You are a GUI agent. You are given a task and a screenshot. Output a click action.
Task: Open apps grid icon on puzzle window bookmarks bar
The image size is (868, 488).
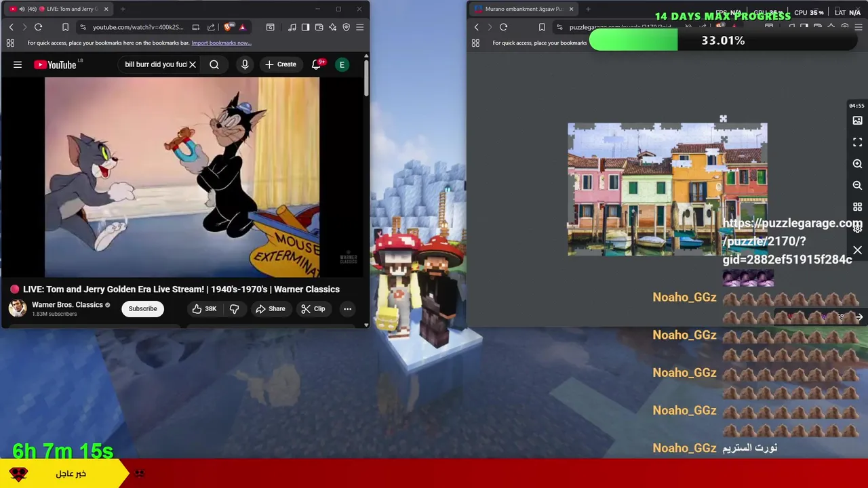pyautogui.click(x=475, y=43)
